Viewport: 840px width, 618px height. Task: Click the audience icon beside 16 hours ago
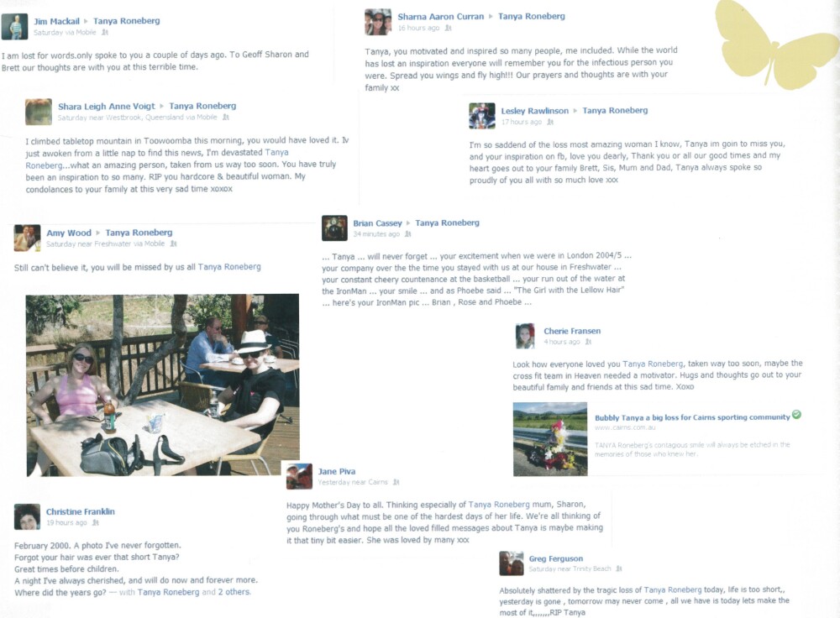point(449,28)
